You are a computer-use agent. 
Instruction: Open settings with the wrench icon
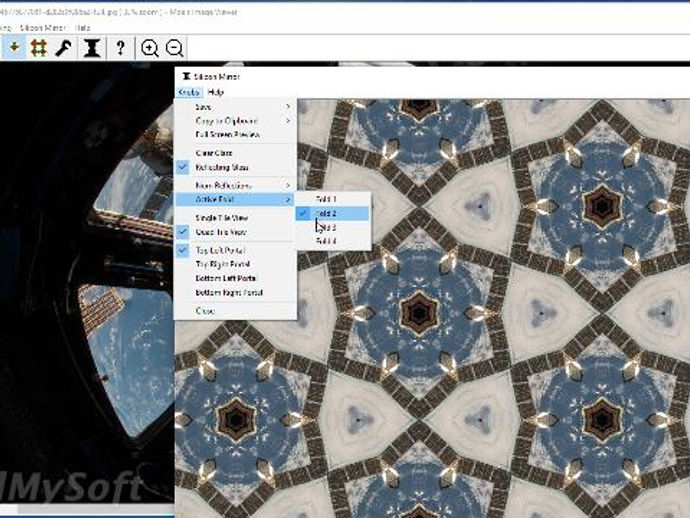point(64,48)
